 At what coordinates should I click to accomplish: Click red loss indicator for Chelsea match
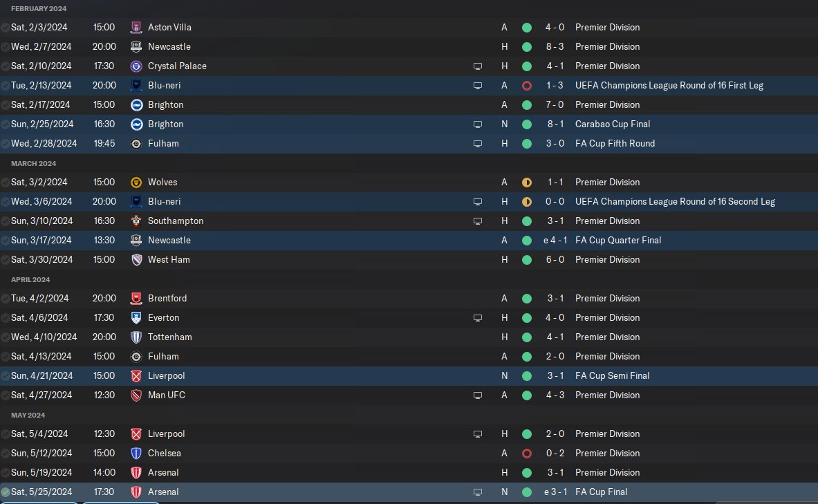click(x=527, y=454)
